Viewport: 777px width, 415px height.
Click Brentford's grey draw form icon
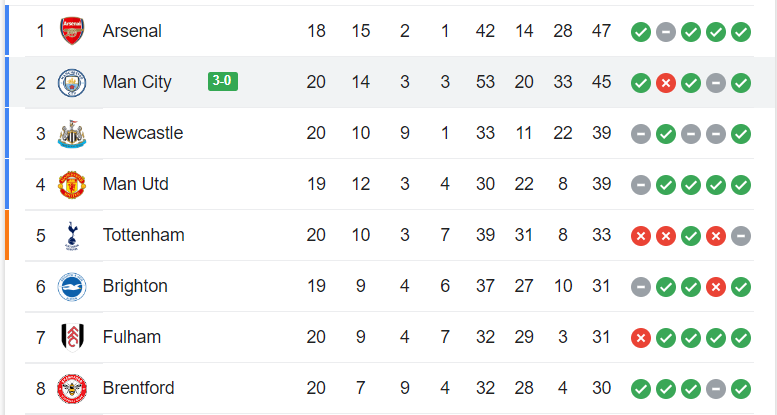point(716,389)
